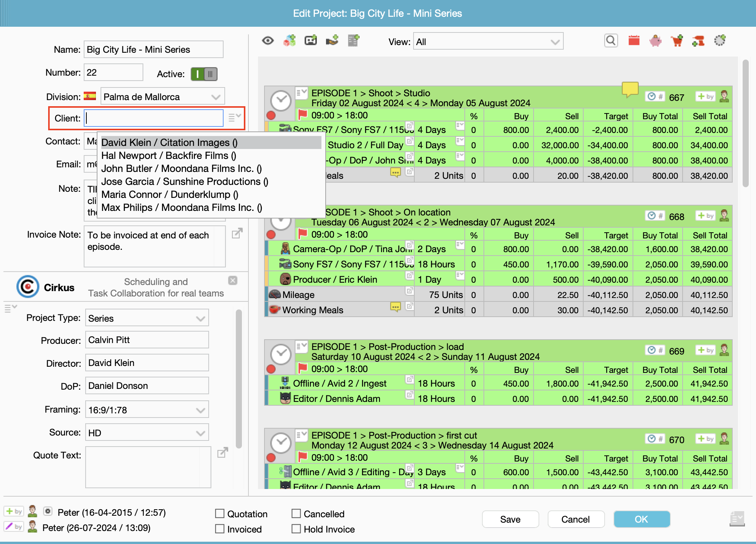Expand the Division dropdown Palma de Mallorca
Screen dimensions: 756x544
(162, 97)
